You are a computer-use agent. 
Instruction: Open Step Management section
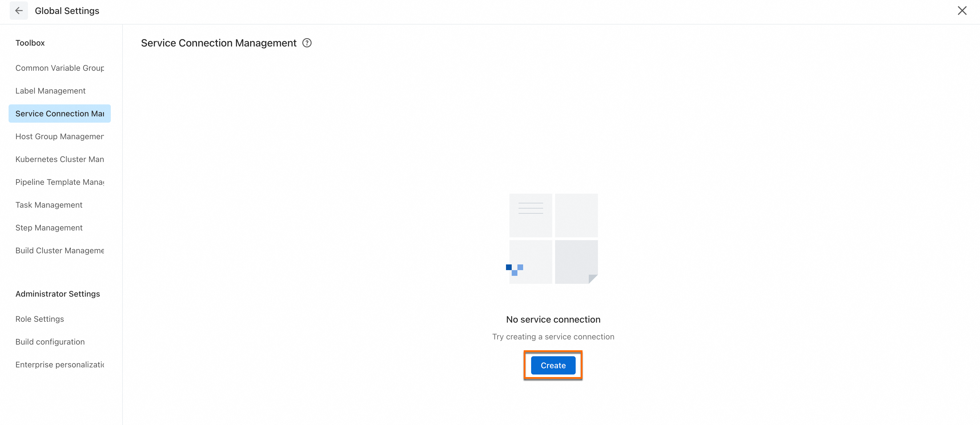point(49,228)
